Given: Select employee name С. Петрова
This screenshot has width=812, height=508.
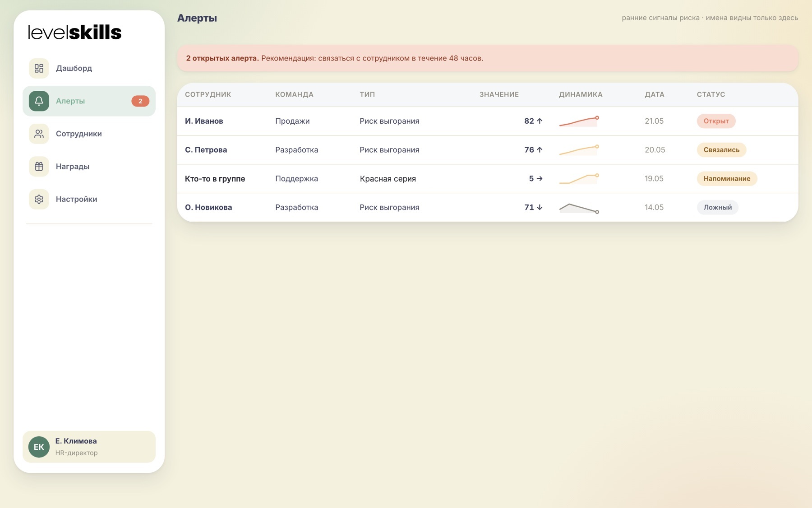Looking at the screenshot, I should click(206, 150).
